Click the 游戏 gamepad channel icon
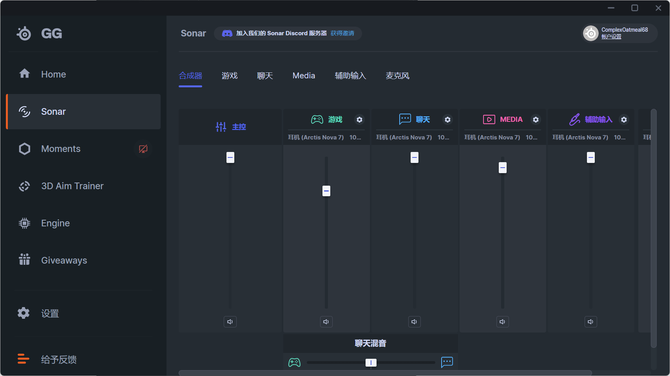The image size is (670, 376). 317,120
